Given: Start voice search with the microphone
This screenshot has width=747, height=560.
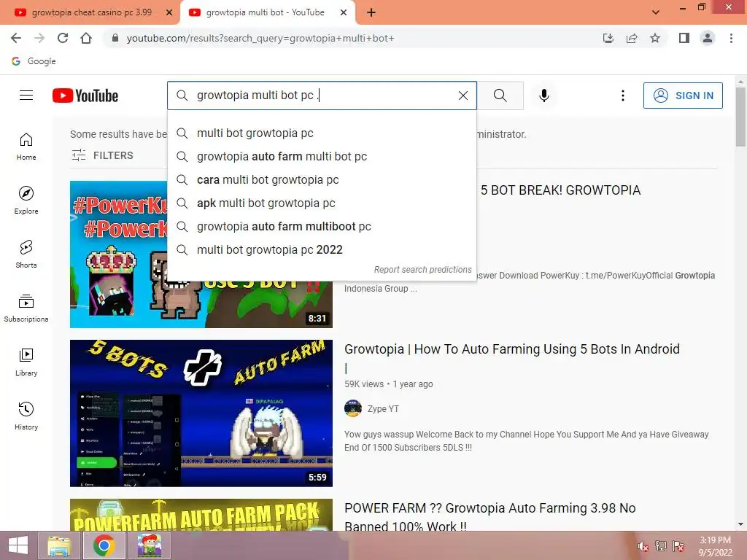Looking at the screenshot, I should coord(544,96).
